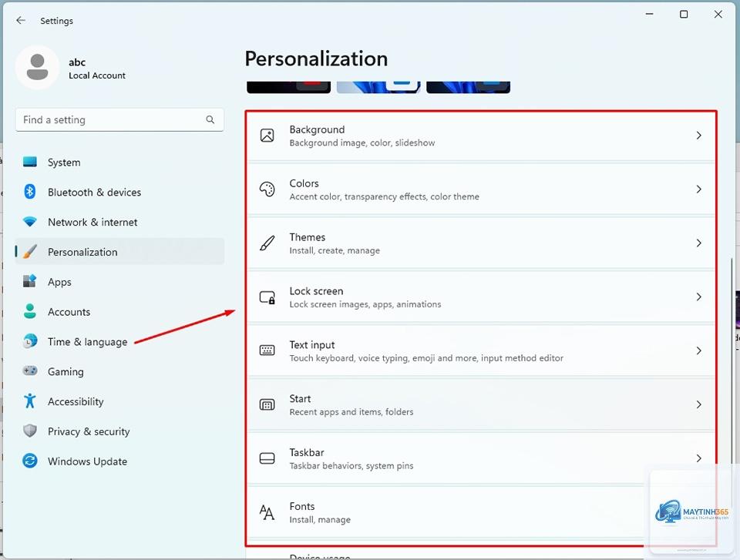Open Themes install, create, manage row
The width and height of the screenshot is (740, 560).
pyautogui.click(x=481, y=243)
